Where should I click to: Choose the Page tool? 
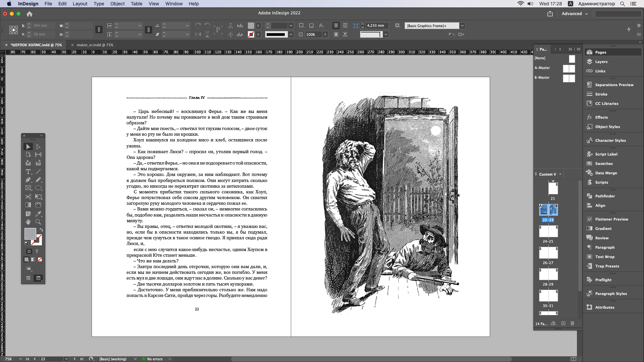point(28,155)
